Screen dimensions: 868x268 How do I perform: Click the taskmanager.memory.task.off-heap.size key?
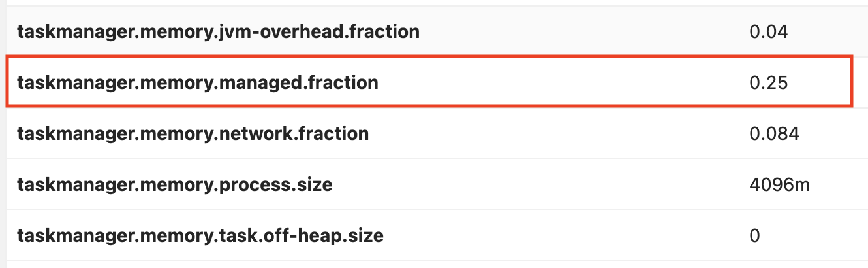[x=200, y=235]
